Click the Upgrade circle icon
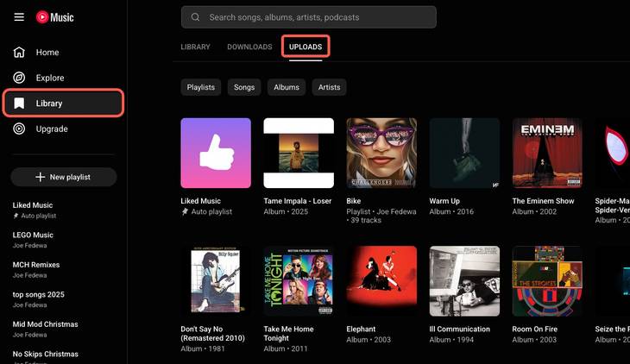Image resolution: width=630 pixels, height=364 pixels. [19, 129]
